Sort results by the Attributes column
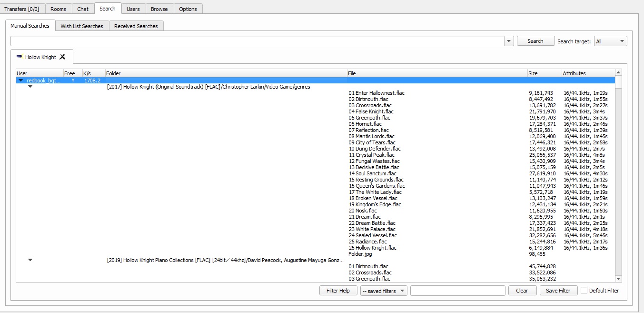This screenshot has height=313, width=644. click(588, 73)
